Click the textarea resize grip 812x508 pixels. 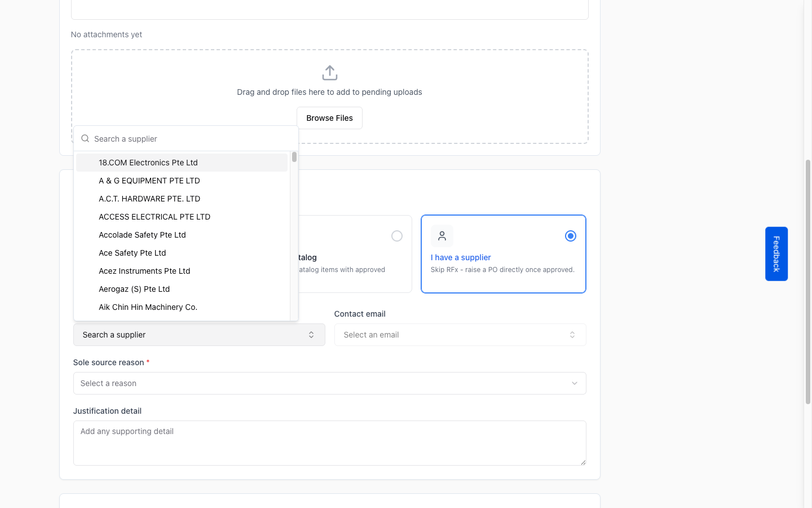pos(583,462)
